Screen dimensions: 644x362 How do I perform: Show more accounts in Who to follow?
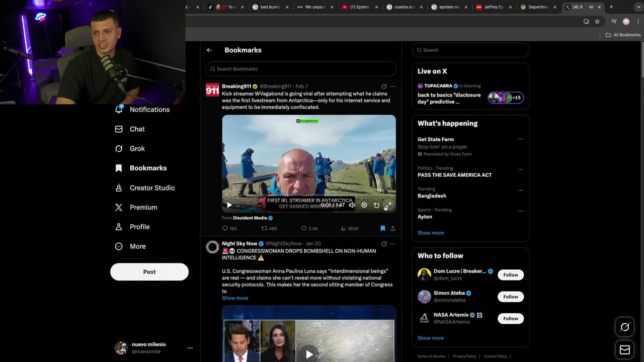coord(431,338)
